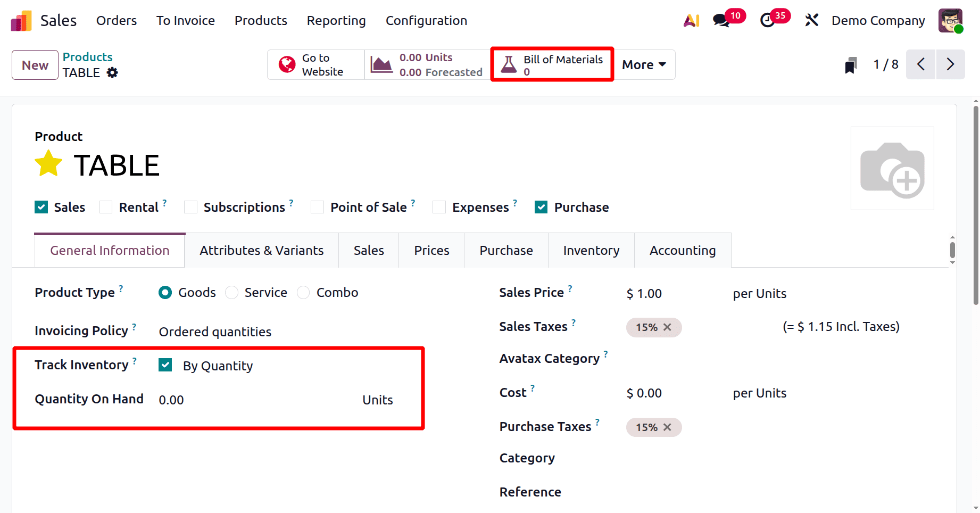Image resolution: width=980 pixels, height=513 pixels.
Task: Open the Bill of Materials smart button
Action: [x=552, y=64]
